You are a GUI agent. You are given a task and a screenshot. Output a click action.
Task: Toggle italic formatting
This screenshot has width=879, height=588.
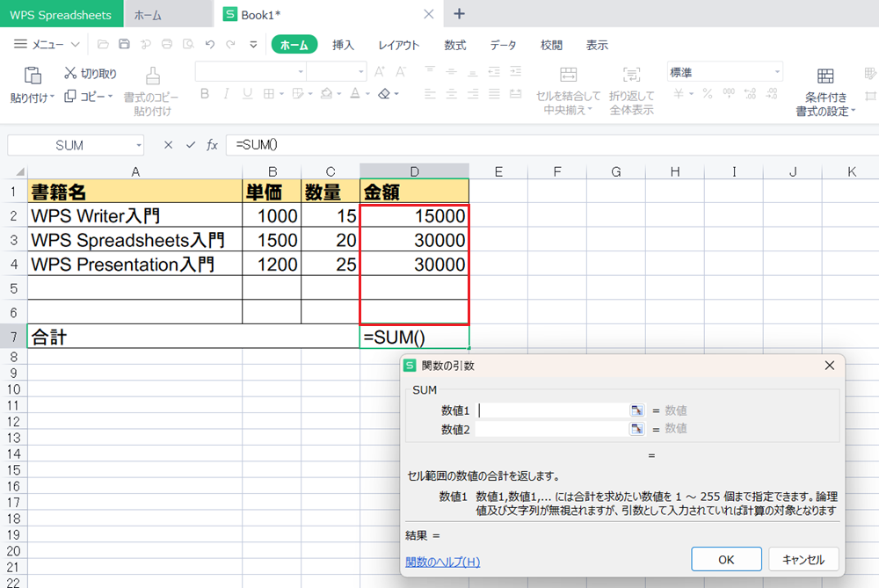(226, 94)
